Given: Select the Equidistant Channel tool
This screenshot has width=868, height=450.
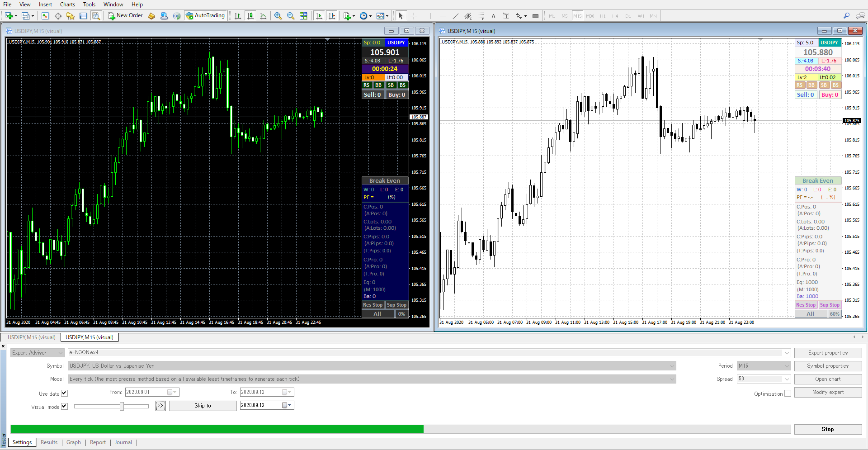Looking at the screenshot, I should (468, 16).
